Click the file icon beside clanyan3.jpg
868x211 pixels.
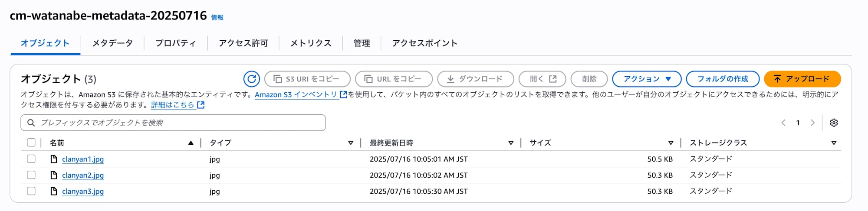click(x=54, y=191)
